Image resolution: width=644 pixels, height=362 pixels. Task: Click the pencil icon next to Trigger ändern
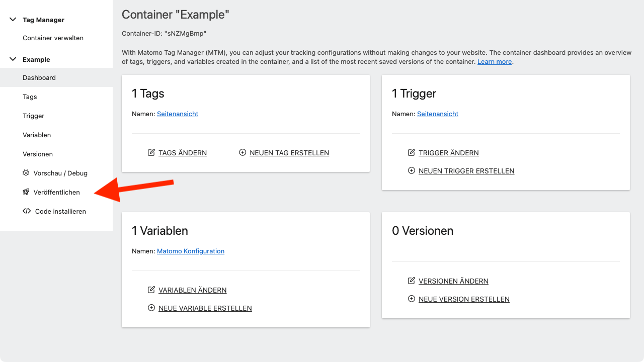point(412,152)
